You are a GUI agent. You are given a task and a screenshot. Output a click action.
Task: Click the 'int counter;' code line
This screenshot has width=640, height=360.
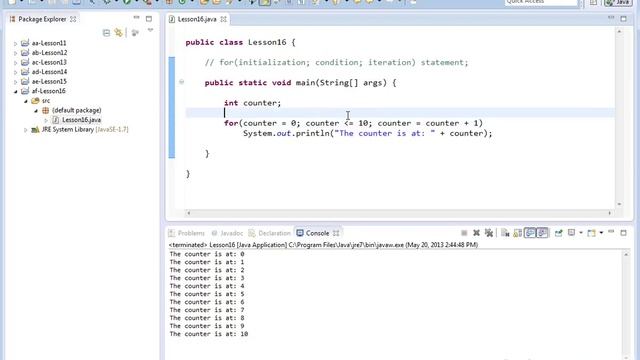coord(252,103)
